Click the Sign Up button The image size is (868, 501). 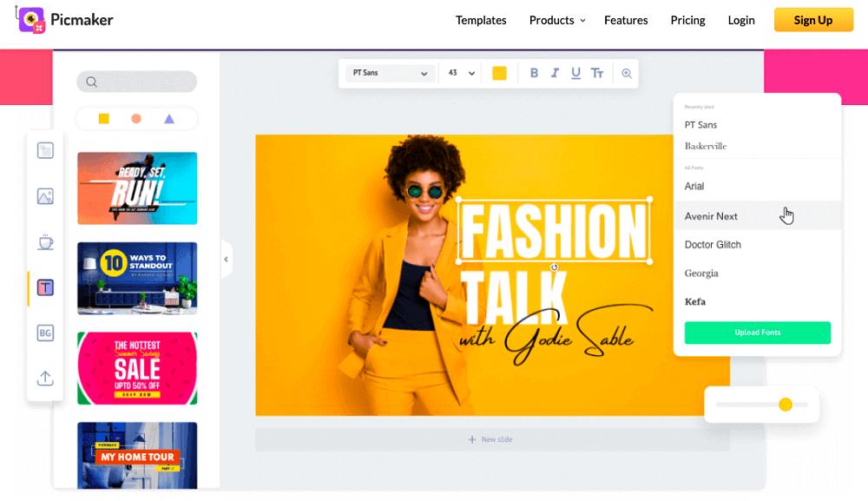pyautogui.click(x=813, y=20)
